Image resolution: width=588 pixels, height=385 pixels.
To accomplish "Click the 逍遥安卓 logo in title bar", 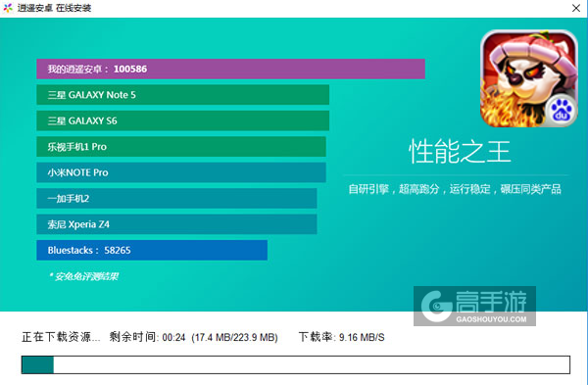I will [x=8, y=8].
